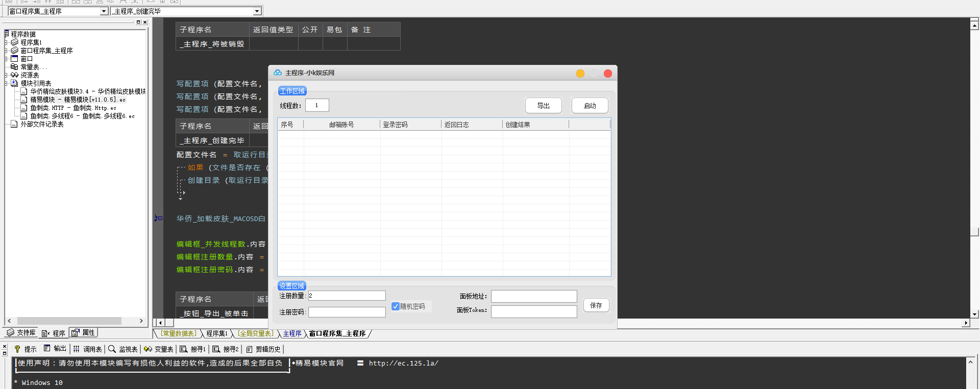Click the 资源表 icon in program tree
Image resolution: width=980 pixels, height=389 pixels.
tap(14, 75)
